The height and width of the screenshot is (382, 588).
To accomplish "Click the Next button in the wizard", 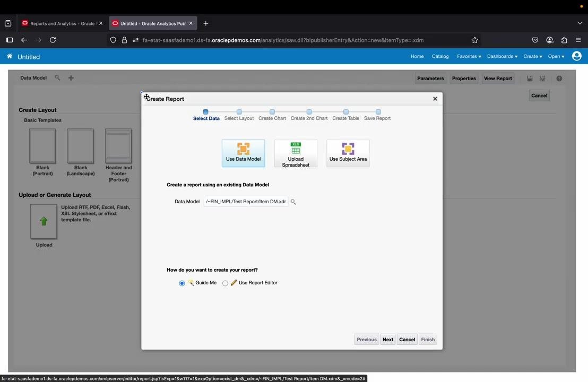I will (388, 339).
